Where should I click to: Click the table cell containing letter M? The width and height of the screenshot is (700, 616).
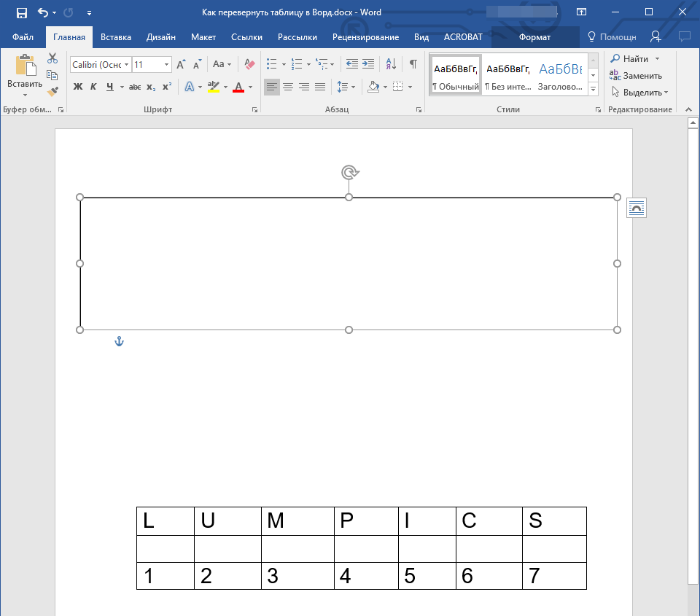pos(297,521)
